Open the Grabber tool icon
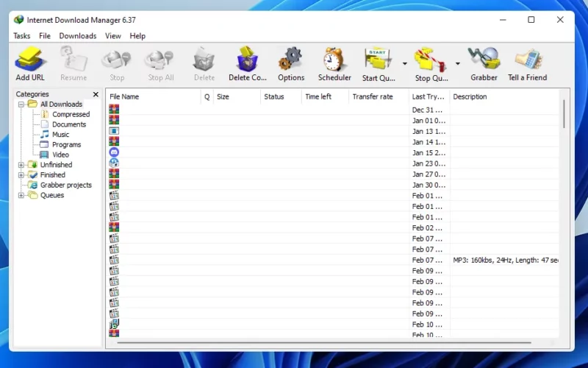The image size is (588, 368). pyautogui.click(x=484, y=60)
